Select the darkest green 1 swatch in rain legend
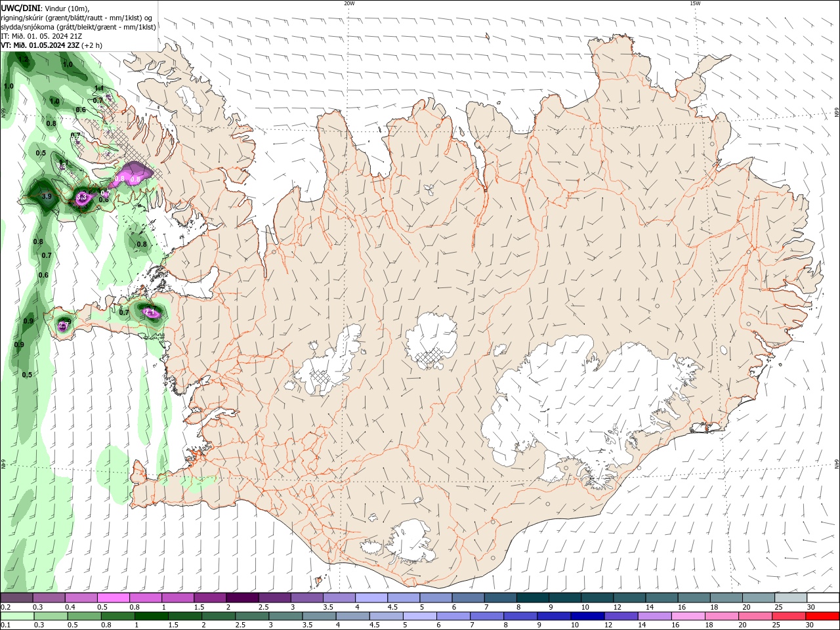This screenshot has width=840, height=630. [x=152, y=616]
